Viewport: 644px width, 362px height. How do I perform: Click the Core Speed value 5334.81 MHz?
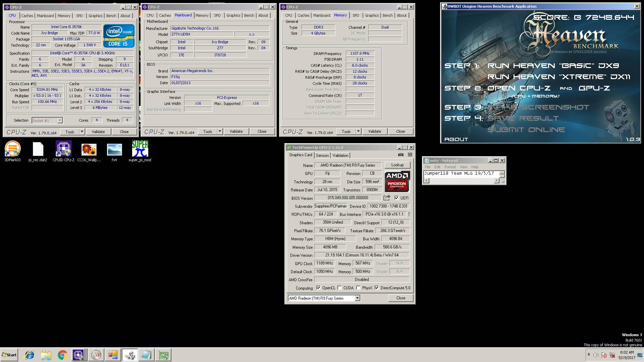click(47, 89)
